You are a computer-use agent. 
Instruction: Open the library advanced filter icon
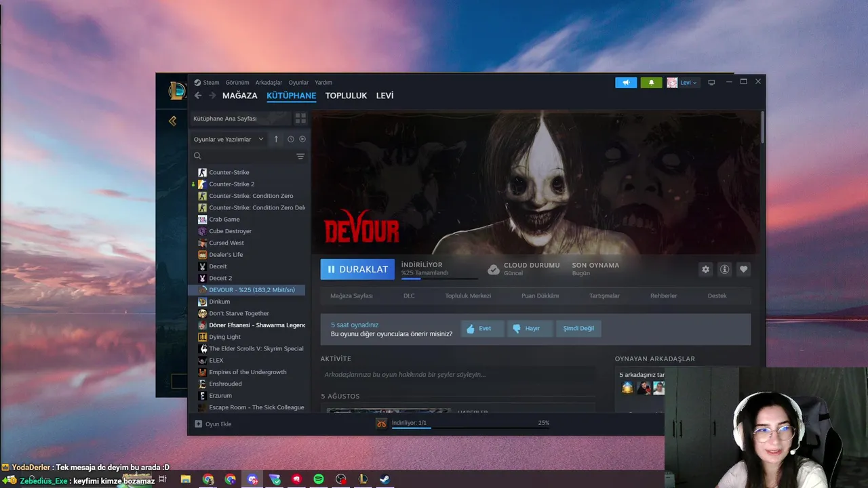[x=300, y=156]
